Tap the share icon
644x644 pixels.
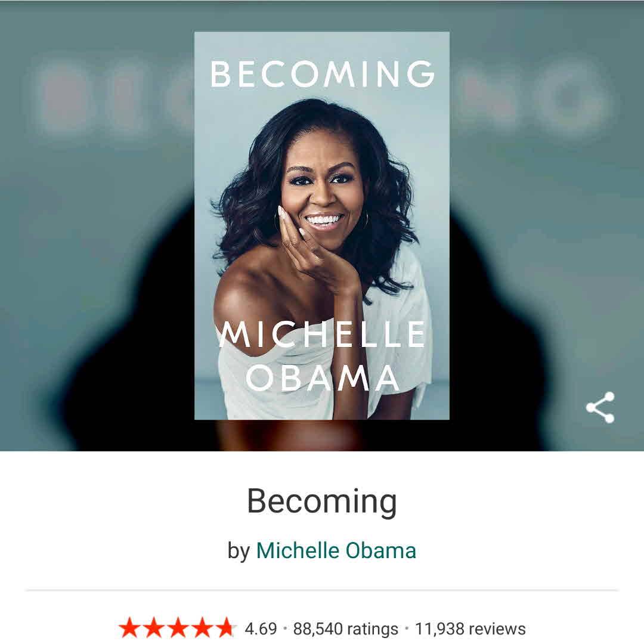click(600, 407)
